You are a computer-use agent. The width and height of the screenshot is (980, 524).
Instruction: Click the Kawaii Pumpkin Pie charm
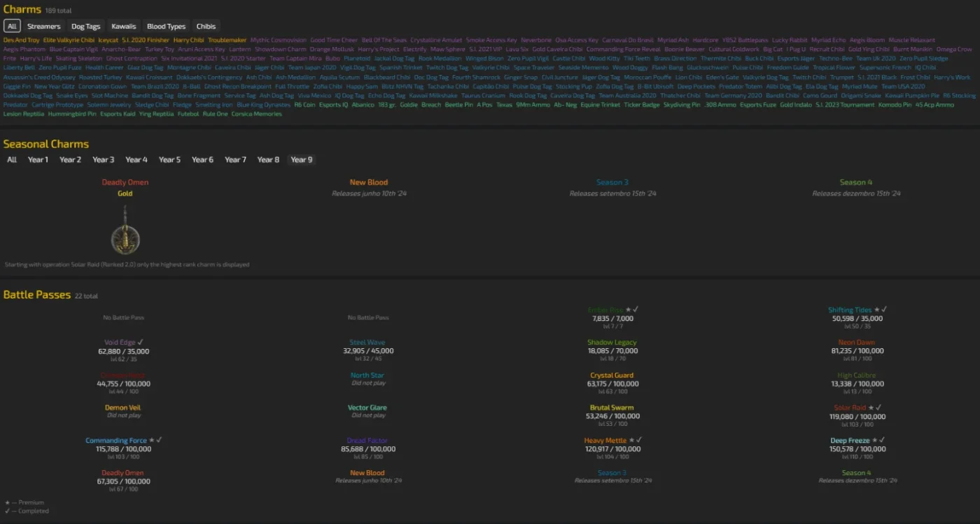[x=912, y=95]
